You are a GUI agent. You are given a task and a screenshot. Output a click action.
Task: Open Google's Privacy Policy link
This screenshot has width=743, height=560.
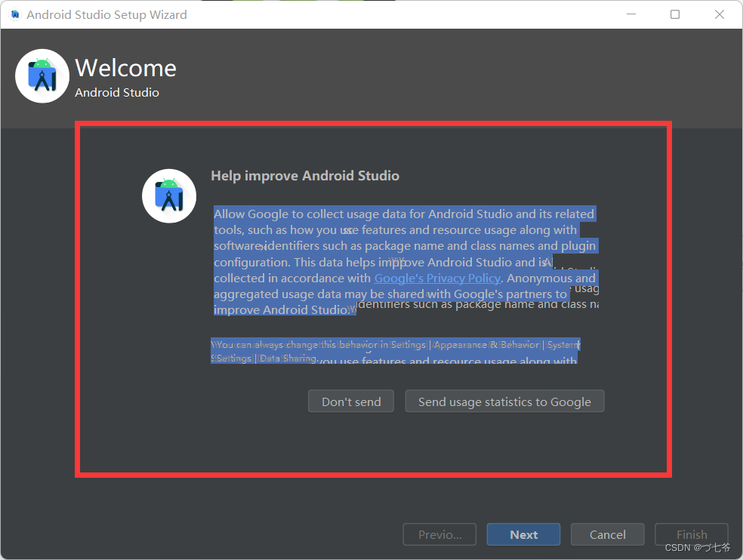tap(437, 278)
